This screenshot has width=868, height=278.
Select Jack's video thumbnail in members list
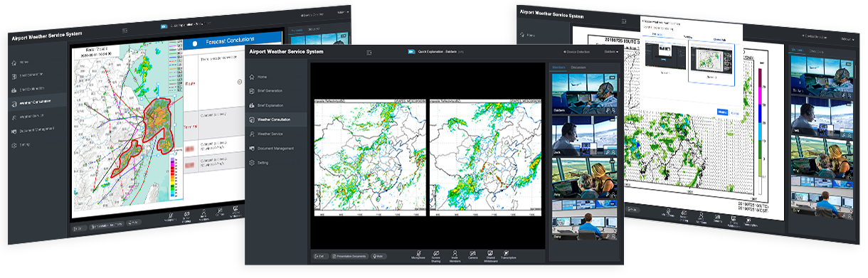(x=584, y=136)
